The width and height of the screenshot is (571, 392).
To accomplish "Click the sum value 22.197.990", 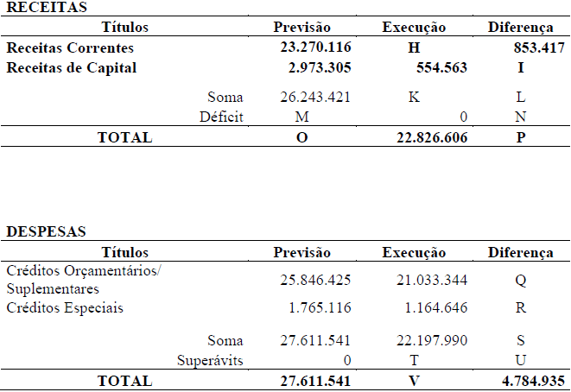I will pos(423,341).
